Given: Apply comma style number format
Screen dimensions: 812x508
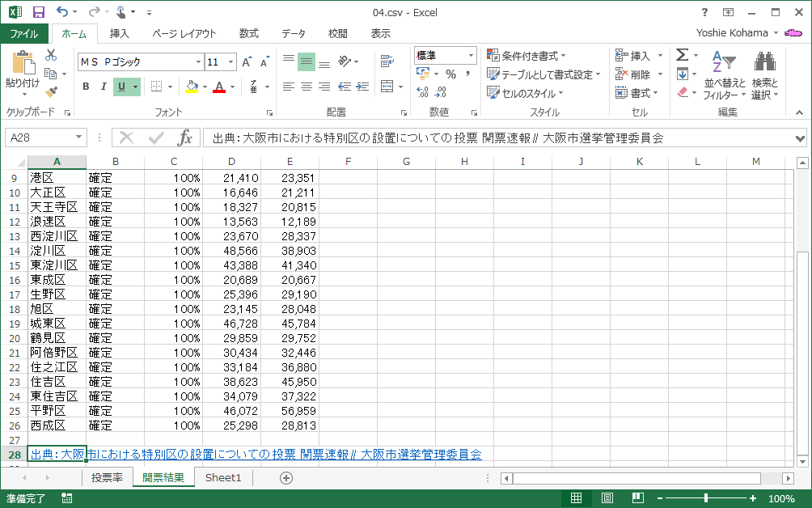Looking at the screenshot, I should click(467, 74).
